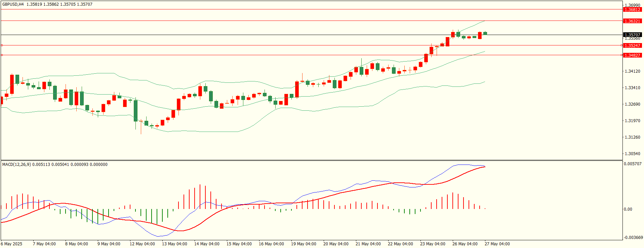Click the "27 May 04:00" time axis label
This screenshot has height=248, width=644.
pyautogui.click(x=497, y=244)
